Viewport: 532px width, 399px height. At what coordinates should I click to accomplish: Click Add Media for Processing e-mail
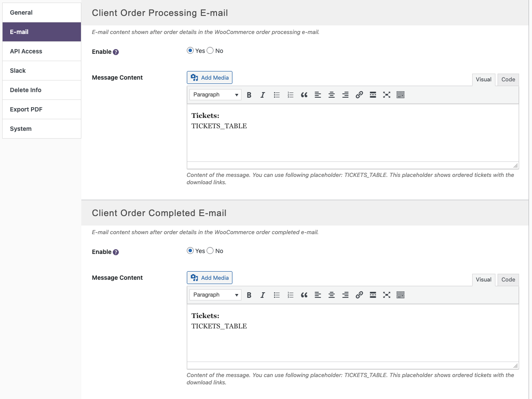[210, 78]
